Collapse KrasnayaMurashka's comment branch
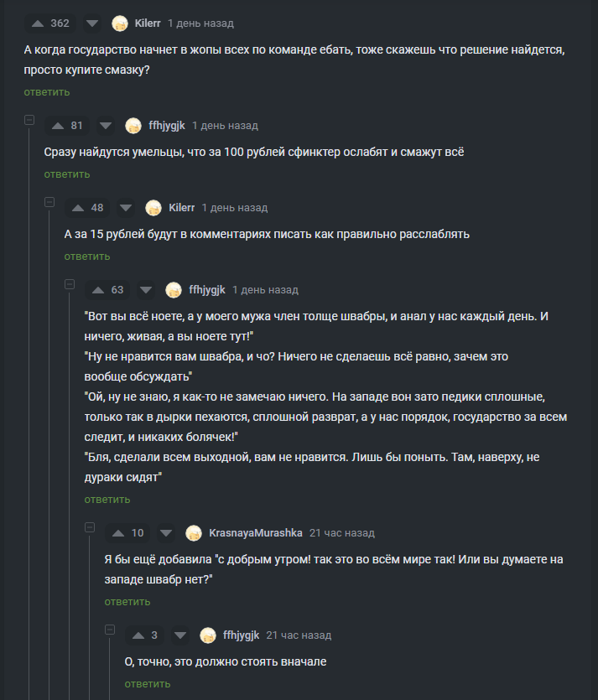Viewport: 598px width, 700px height. [x=90, y=527]
